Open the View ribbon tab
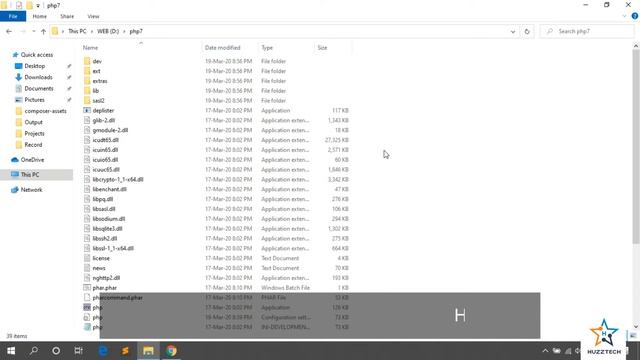The image size is (640, 360). pos(93,16)
